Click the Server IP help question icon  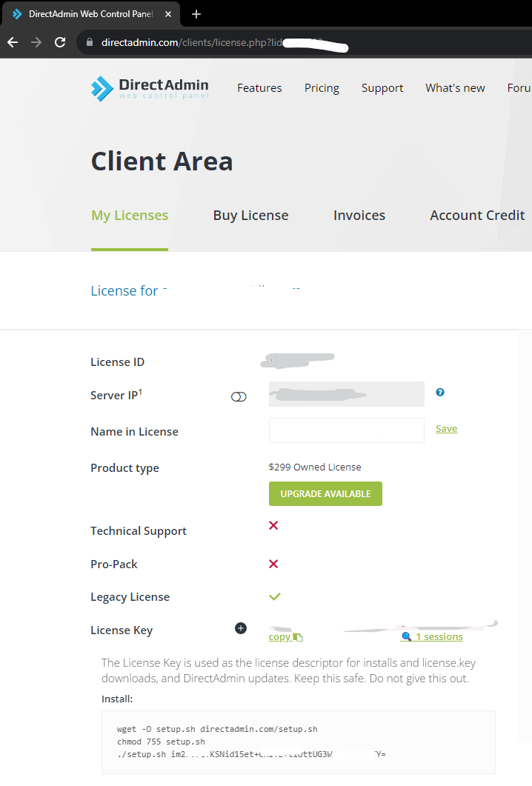[x=440, y=392]
